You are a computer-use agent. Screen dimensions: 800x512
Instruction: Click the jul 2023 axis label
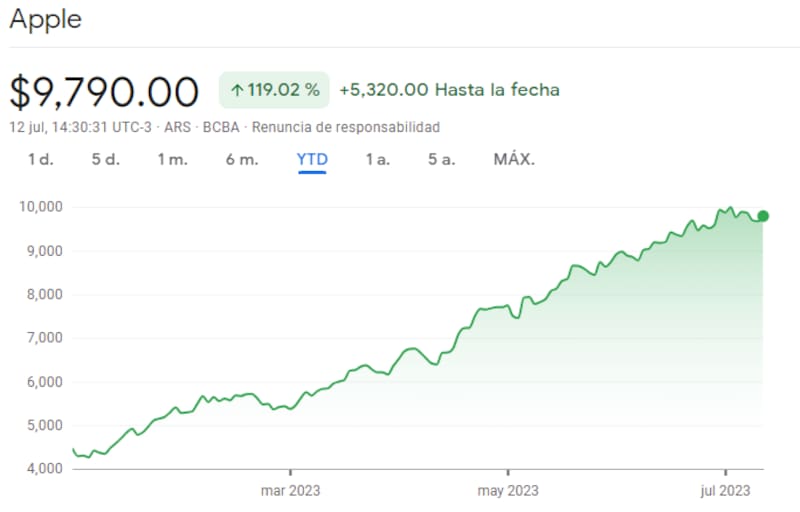point(725,490)
